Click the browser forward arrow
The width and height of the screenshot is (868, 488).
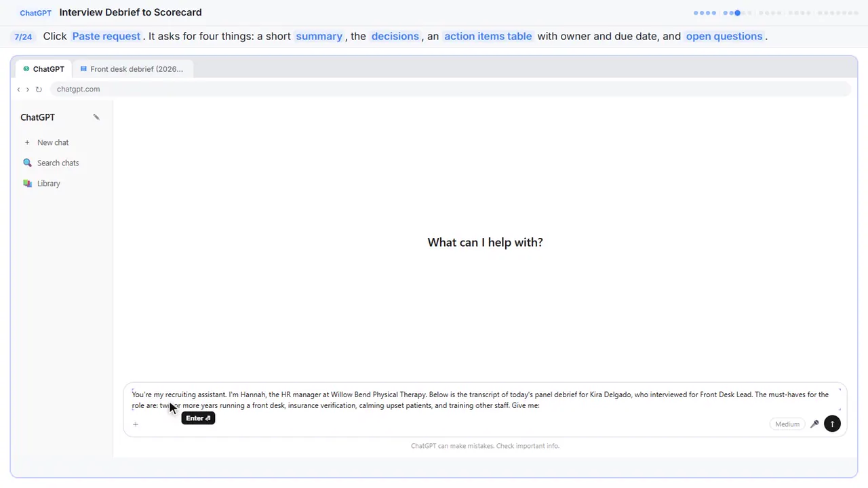click(x=28, y=89)
